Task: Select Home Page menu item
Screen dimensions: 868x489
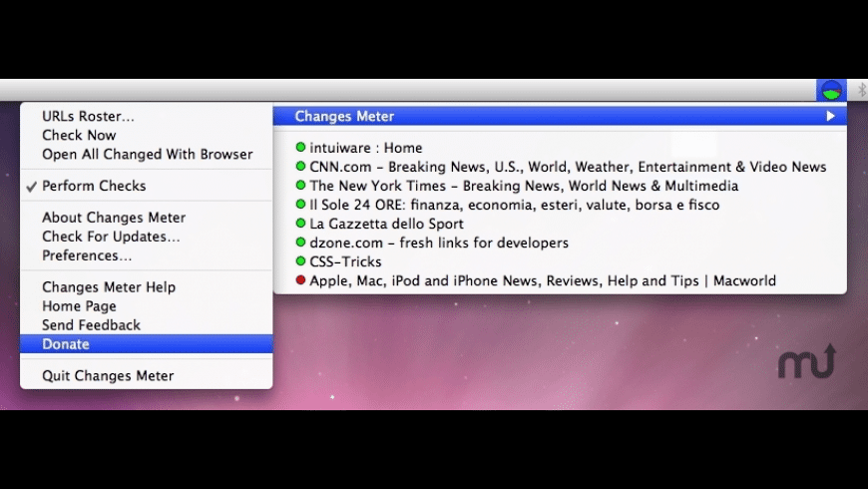Action: click(x=146, y=305)
